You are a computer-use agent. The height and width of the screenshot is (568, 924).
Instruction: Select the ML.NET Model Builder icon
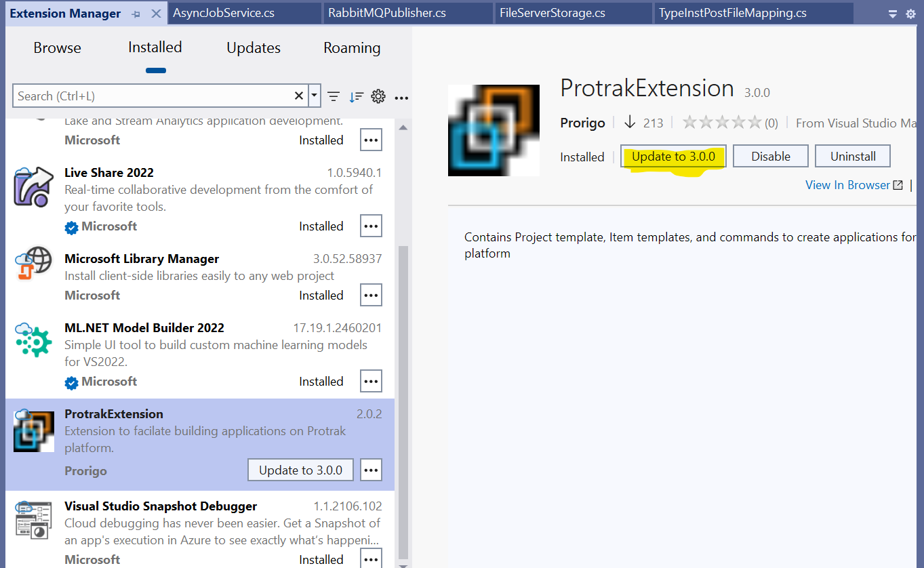33,340
